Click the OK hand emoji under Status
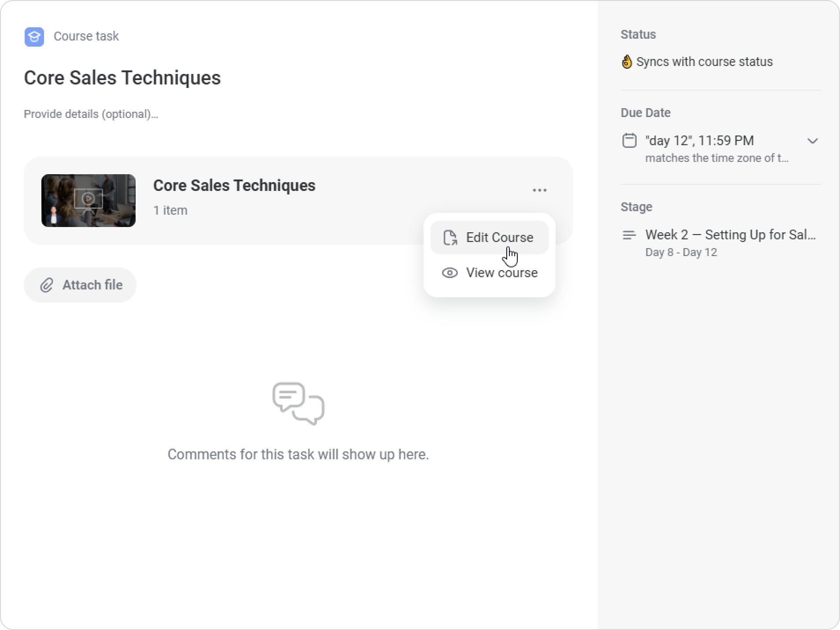Viewport: 840px width, 630px height. 626,62
